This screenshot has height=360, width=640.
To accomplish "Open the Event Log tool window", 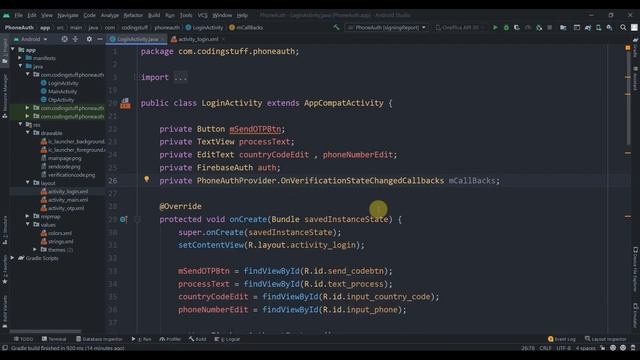I will [x=561, y=339].
